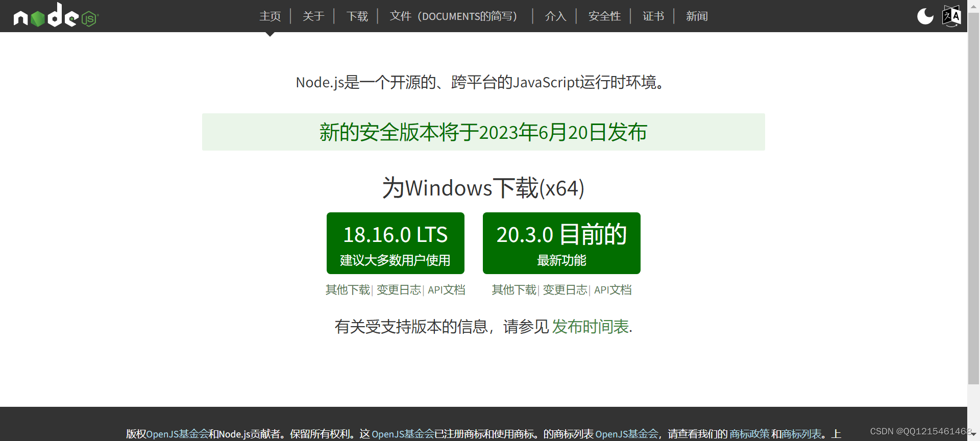Viewport: 980px width, 441px height.
Task: Open the 证书 nav item
Action: coord(653,16)
